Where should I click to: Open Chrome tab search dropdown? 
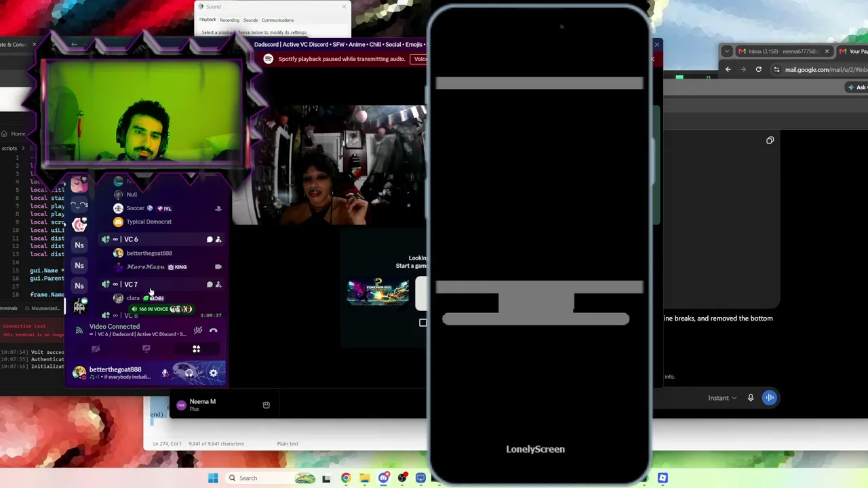click(727, 51)
